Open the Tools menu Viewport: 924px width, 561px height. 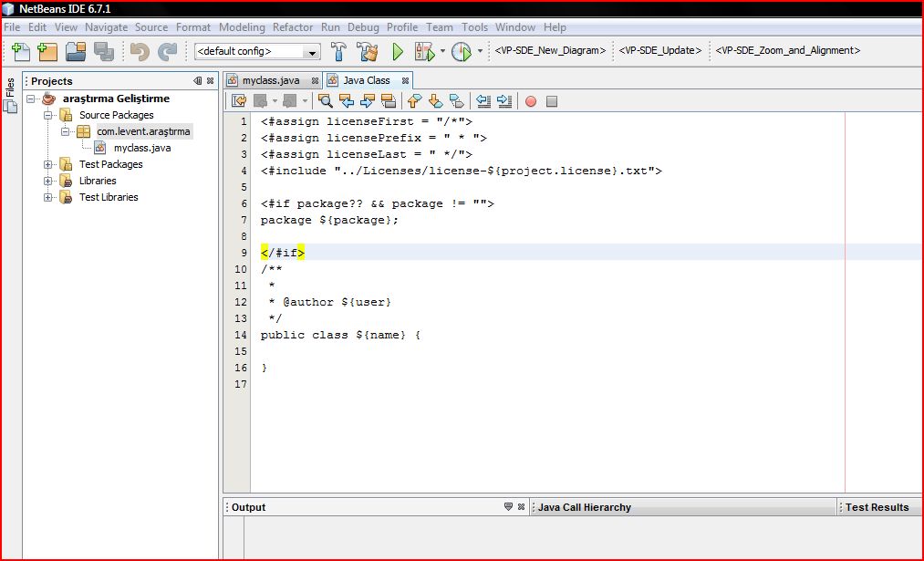click(474, 27)
